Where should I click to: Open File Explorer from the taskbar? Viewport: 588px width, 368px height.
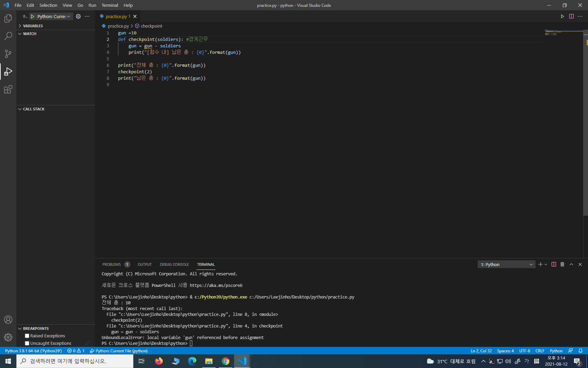pyautogui.click(x=209, y=361)
